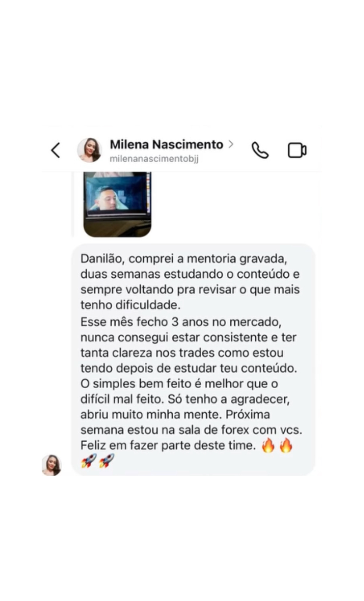Viewport: 364px width, 601px height.
Task: Open Milena's header profile picture
Action: point(89,150)
